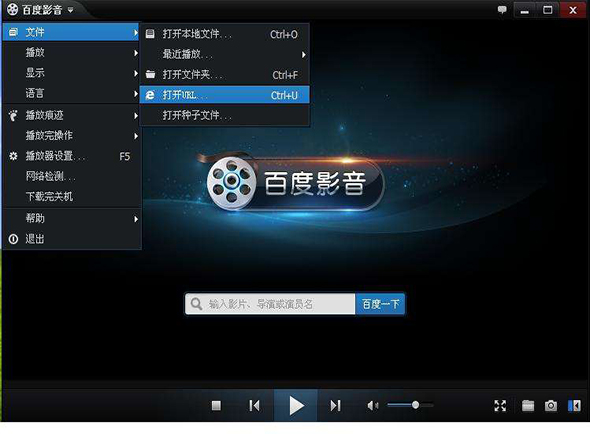Screen dimensions: 590x434
Task: Click the stop playback button
Action: pyautogui.click(x=216, y=405)
